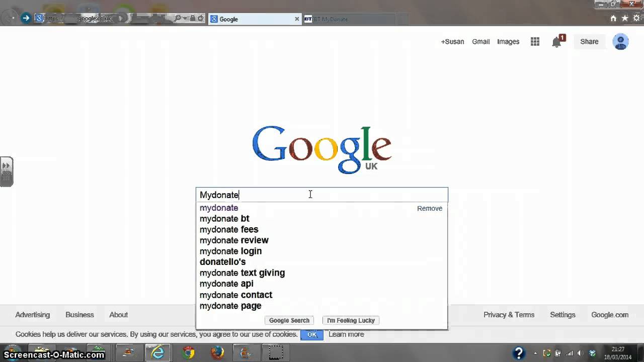This screenshot has height=362, width=644.
Task: Launch Firefox from the taskbar
Action: click(x=217, y=352)
